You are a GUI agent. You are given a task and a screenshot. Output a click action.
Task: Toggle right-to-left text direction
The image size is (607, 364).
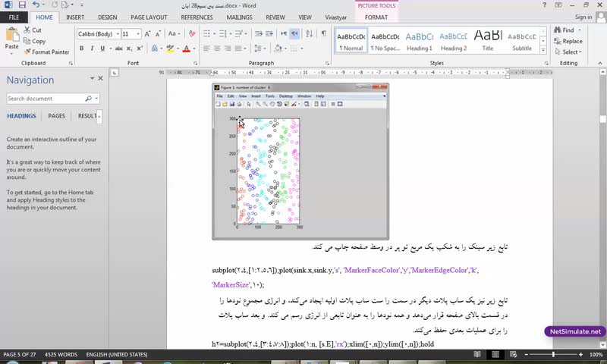pyautogui.click(x=294, y=34)
